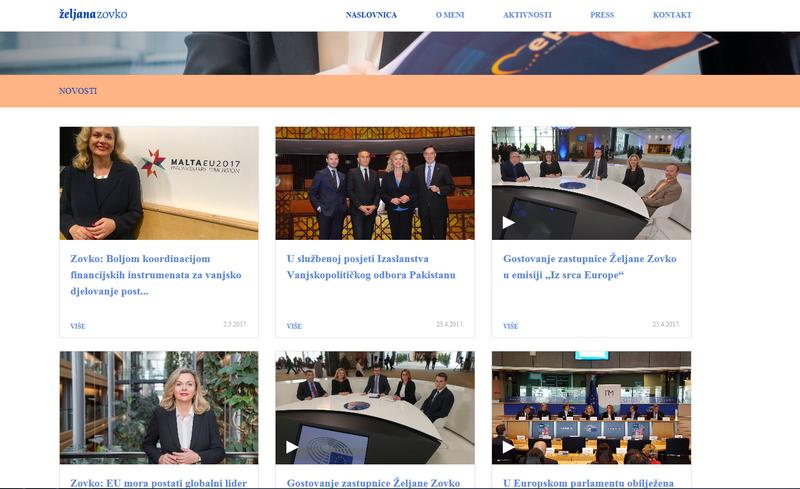Click play icon on the European Parliament conference video

[509, 446]
